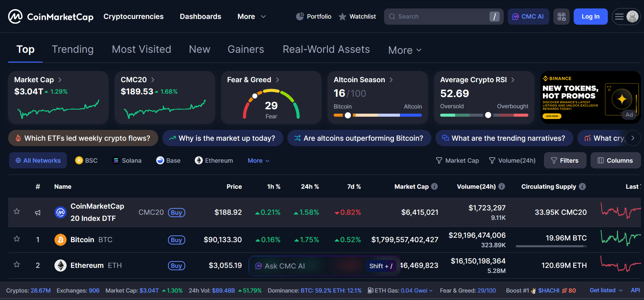Focus the Search input field
Screen dimensions: 644x300
point(444,17)
